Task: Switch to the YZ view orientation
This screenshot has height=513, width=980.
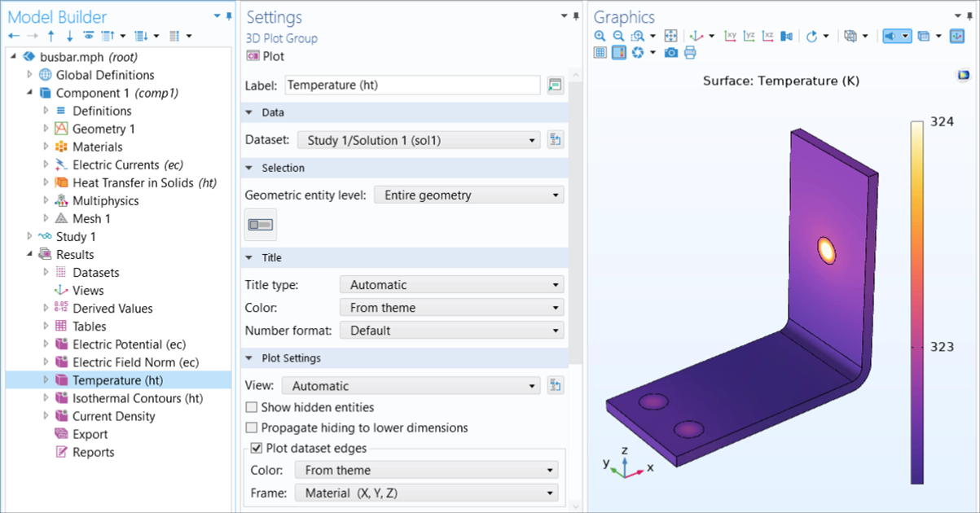Action: tap(749, 36)
